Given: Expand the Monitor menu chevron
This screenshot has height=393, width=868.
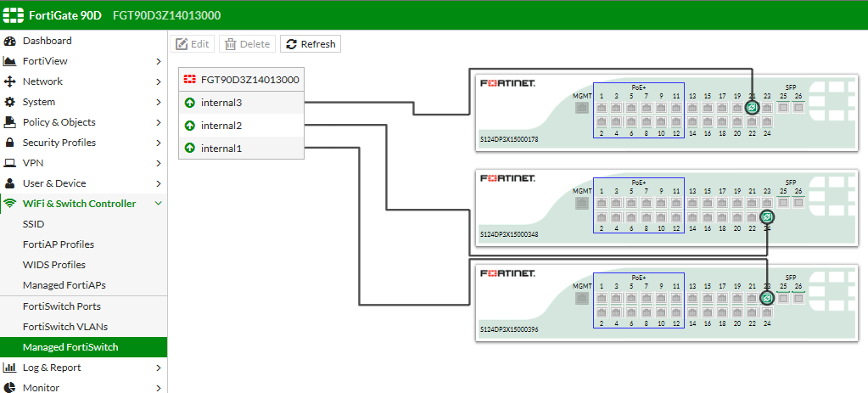Looking at the screenshot, I should (159, 387).
